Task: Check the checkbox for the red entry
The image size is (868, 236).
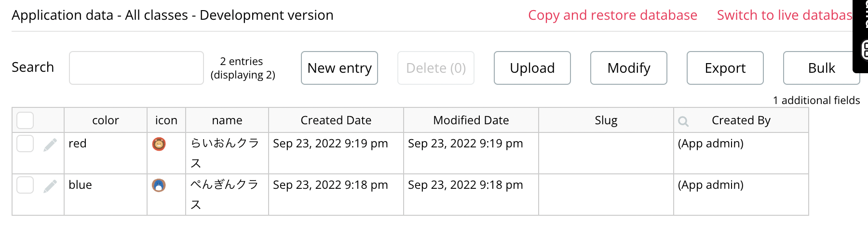Action: [x=25, y=144]
